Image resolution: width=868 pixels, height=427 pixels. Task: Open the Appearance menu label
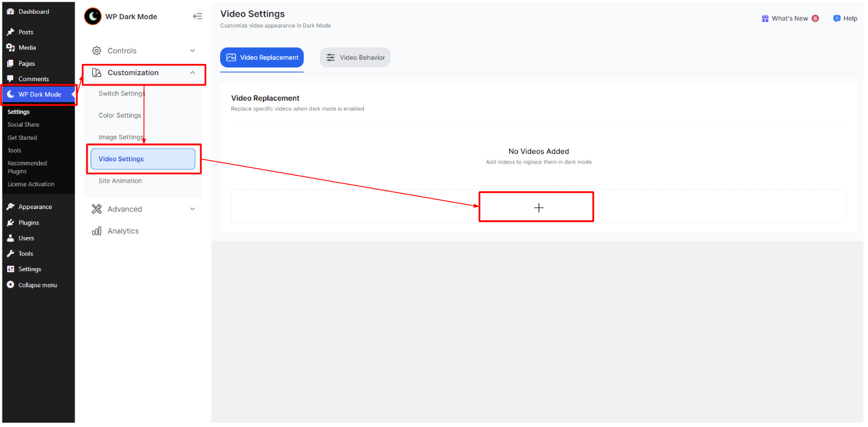pyautogui.click(x=35, y=207)
